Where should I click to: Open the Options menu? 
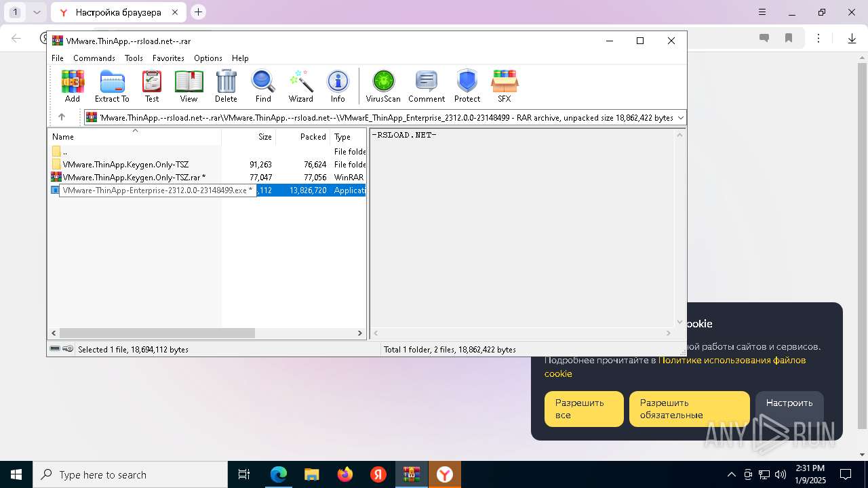pyautogui.click(x=208, y=58)
